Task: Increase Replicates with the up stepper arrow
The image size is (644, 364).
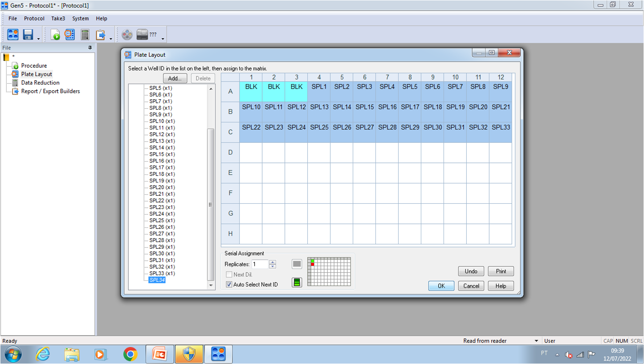Action: tap(273, 262)
